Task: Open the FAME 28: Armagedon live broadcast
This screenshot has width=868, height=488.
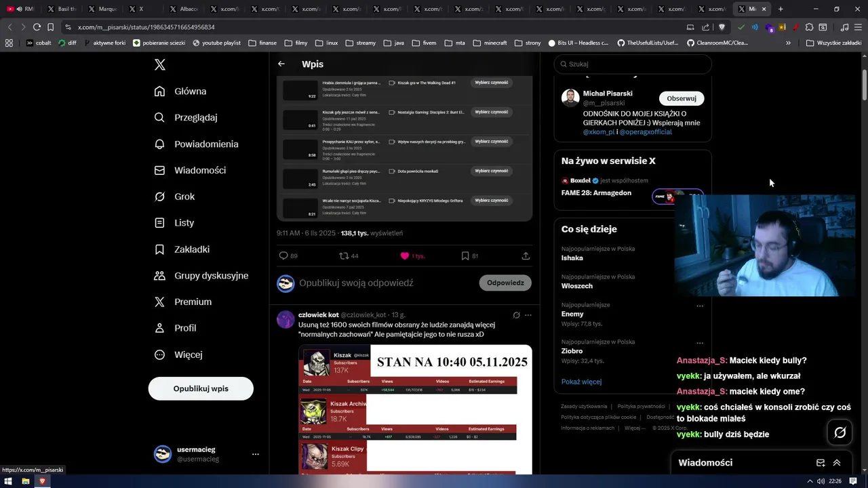Action: click(x=596, y=192)
